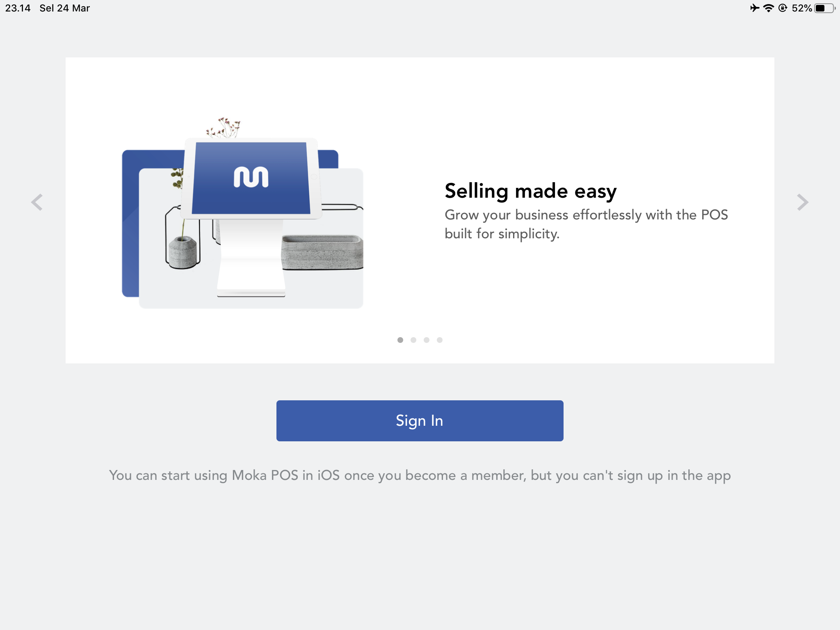The width and height of the screenshot is (840, 630).
Task: Tap the long concrete planter in illustration
Action: [x=322, y=252]
